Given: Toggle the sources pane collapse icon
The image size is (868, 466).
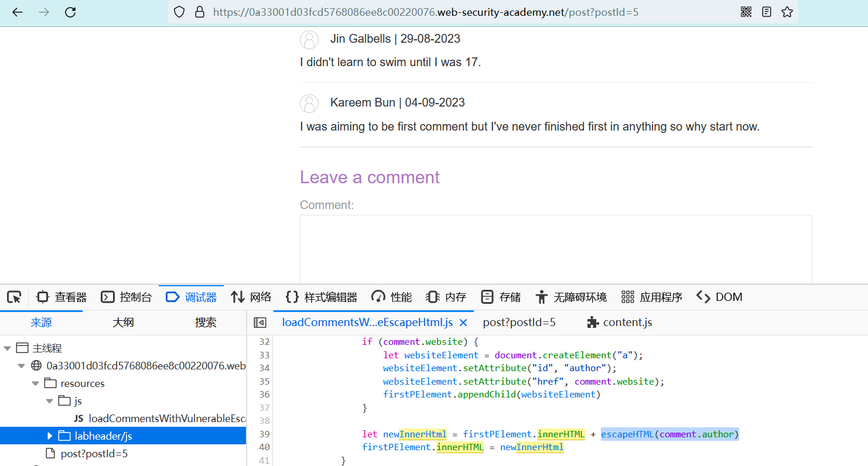Looking at the screenshot, I should [x=260, y=323].
